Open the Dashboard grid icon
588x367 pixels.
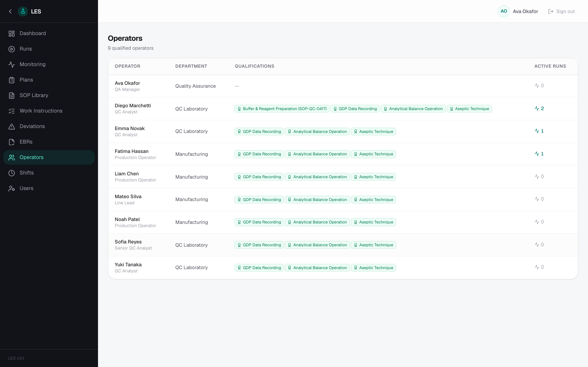[12, 33]
